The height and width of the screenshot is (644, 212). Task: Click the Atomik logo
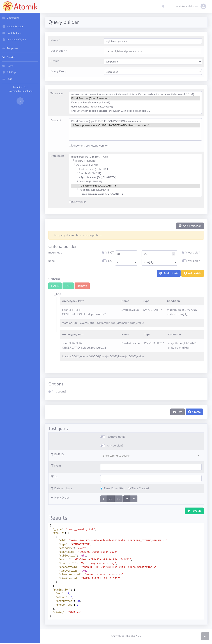20,6
